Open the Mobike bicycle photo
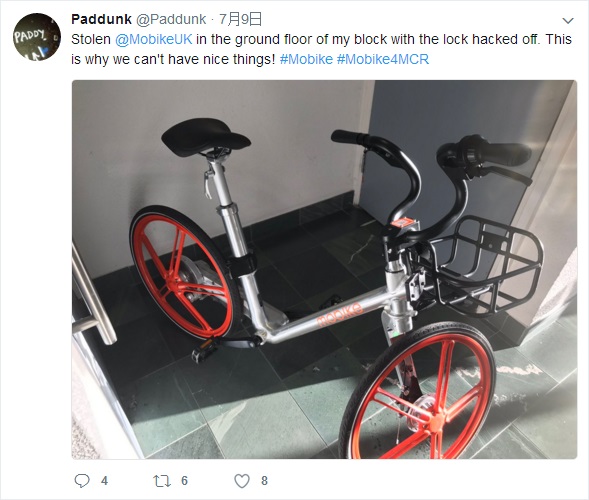 [324, 269]
